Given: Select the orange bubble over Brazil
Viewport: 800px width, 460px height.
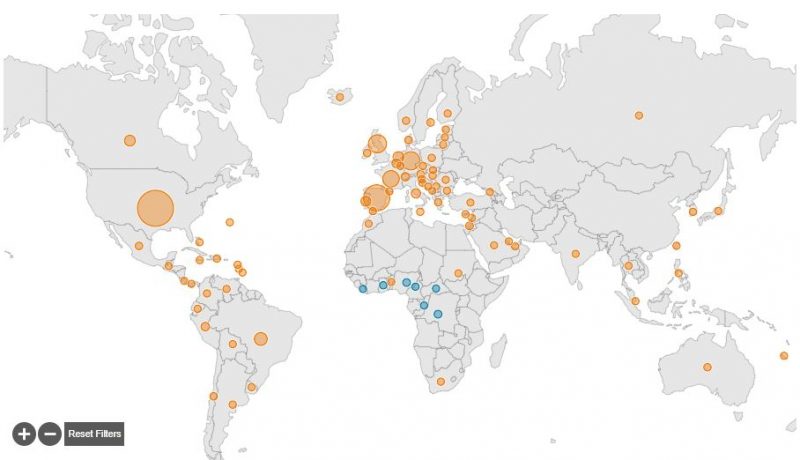Looking at the screenshot, I should (261, 339).
